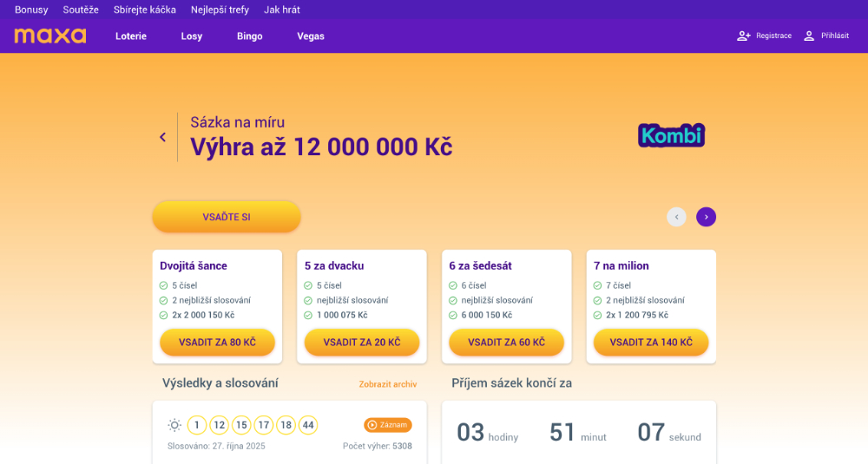868x464 pixels.
Task: Open the Bingo section
Action: [249, 36]
